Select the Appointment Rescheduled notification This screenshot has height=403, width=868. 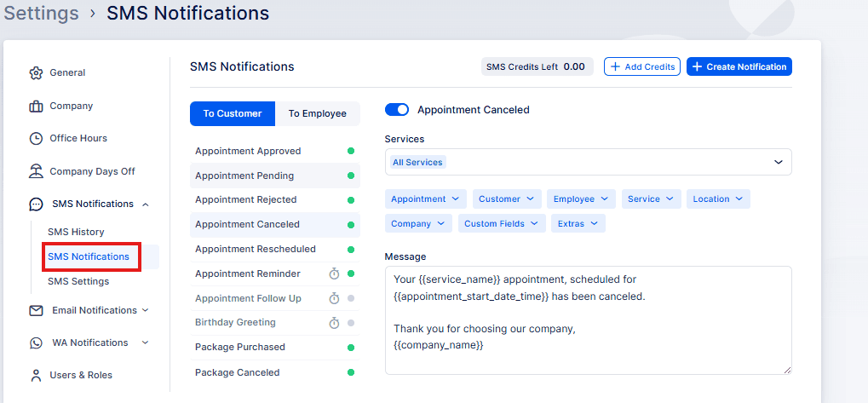click(x=275, y=249)
